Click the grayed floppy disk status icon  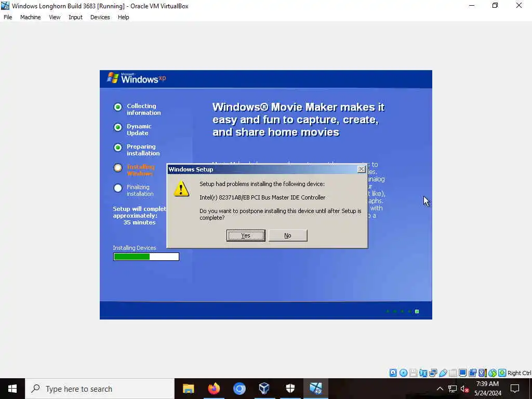pyautogui.click(x=413, y=373)
